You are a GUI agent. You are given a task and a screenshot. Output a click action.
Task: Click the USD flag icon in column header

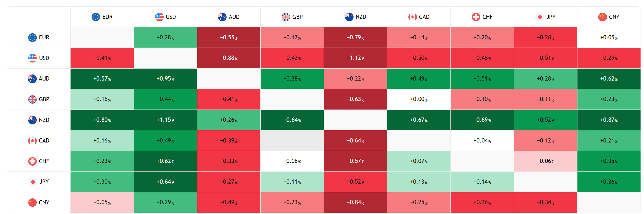[159, 17]
